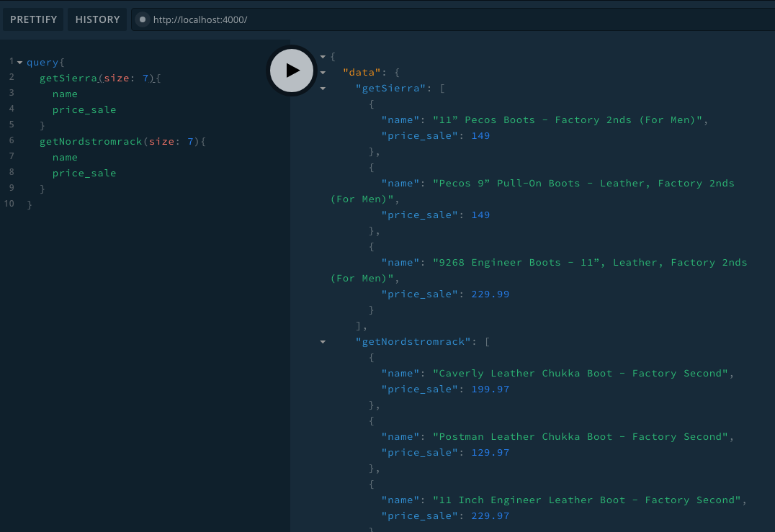Click the 129.97 price value
Viewport: 775px width, 532px height.
490,453
